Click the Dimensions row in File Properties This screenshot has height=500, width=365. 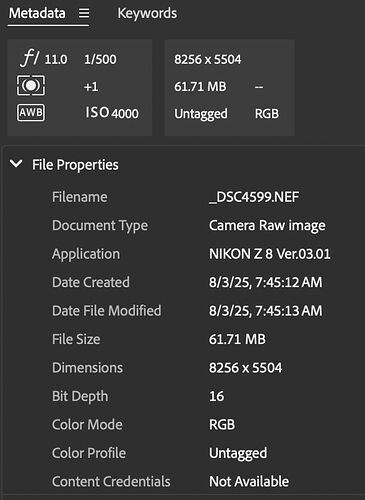[x=187, y=368]
